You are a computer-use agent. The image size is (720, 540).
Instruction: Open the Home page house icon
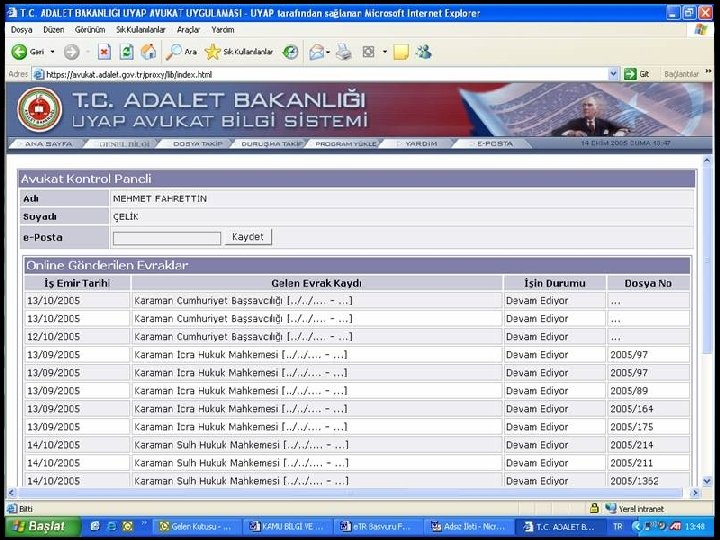pos(148,52)
